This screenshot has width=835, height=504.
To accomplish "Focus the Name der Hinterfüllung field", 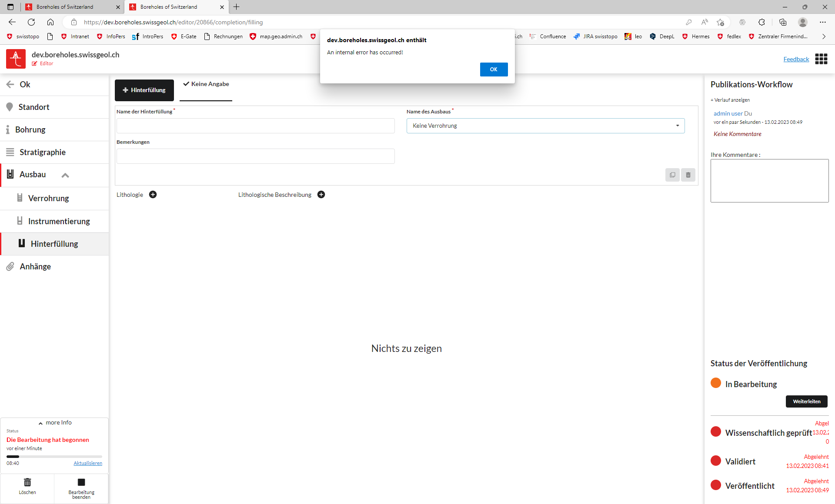I will (x=256, y=126).
